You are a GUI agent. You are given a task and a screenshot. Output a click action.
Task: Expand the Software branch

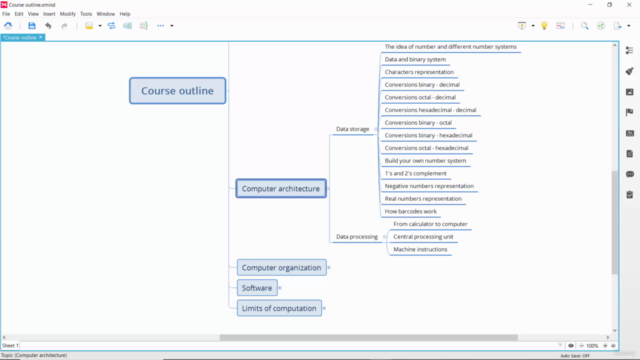tap(280, 288)
